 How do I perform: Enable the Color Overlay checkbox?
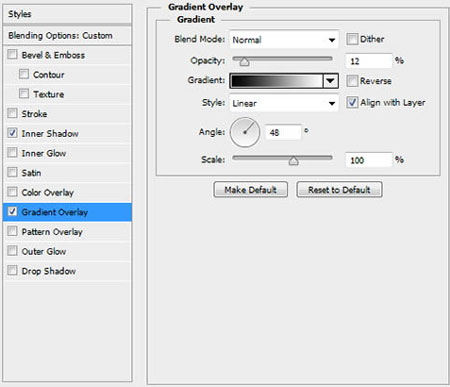coord(12,192)
